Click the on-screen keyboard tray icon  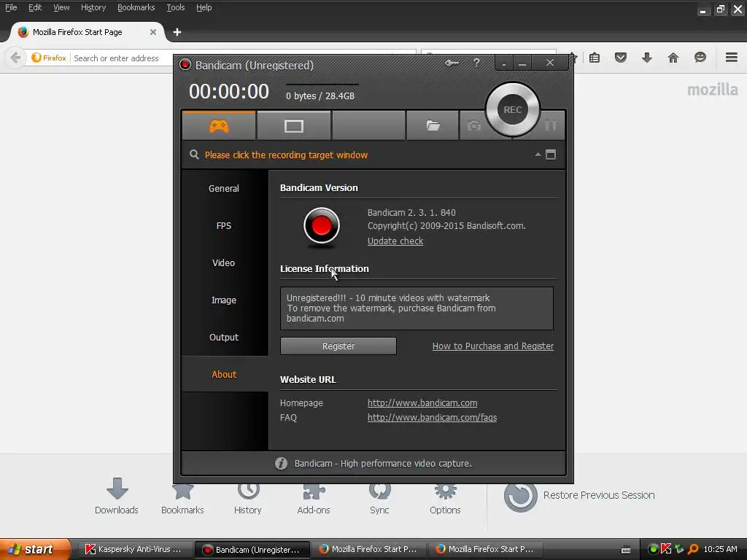pyautogui.click(x=626, y=550)
